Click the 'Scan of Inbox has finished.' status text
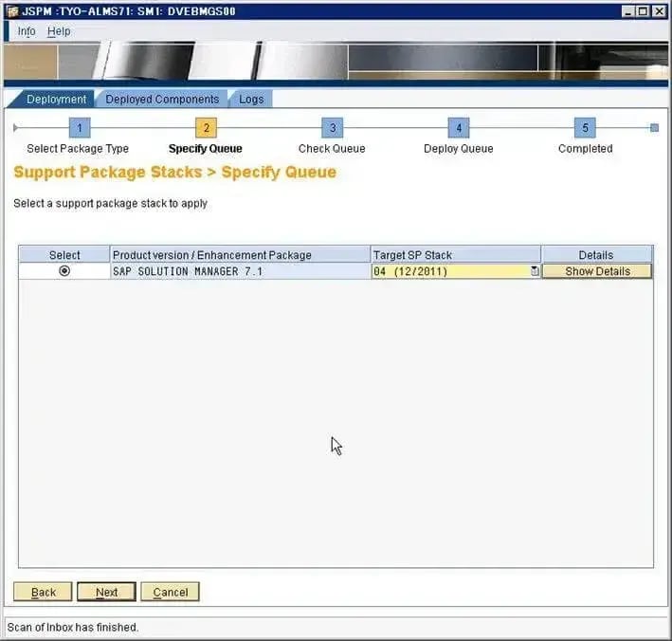 [x=73, y=628]
